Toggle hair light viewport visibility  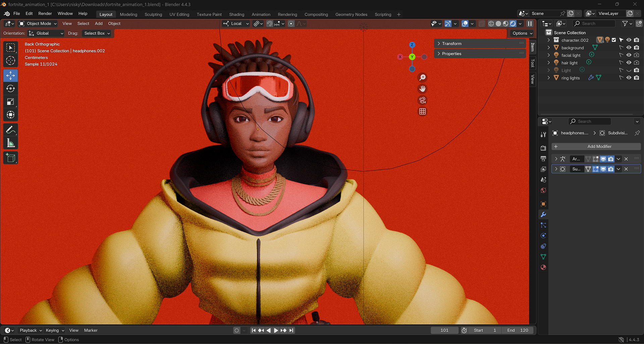[x=629, y=63]
